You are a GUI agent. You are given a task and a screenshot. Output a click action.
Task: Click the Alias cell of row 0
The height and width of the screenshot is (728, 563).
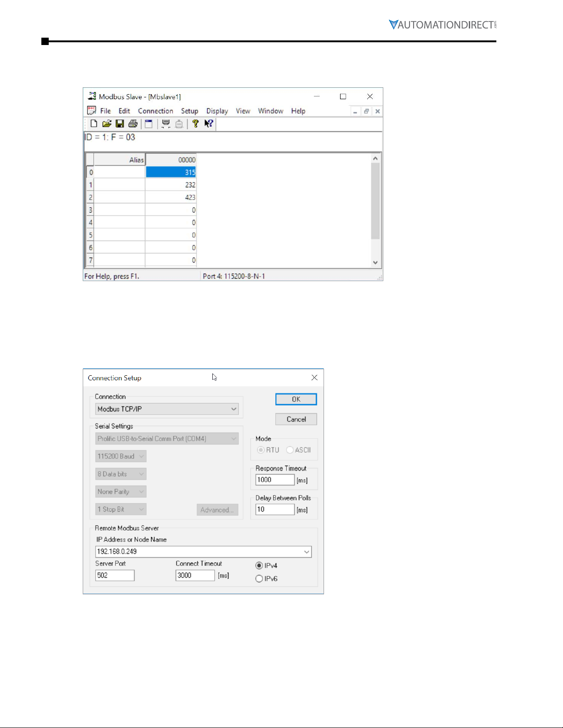coord(119,172)
